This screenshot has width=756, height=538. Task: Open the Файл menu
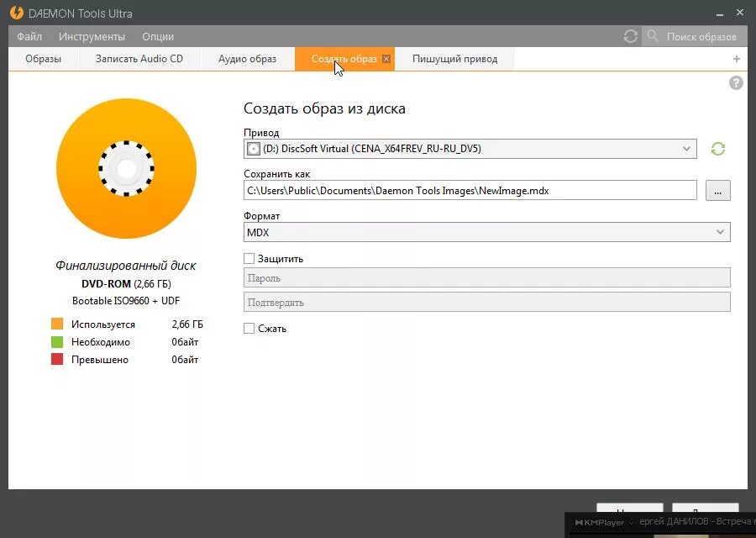[x=29, y=37]
